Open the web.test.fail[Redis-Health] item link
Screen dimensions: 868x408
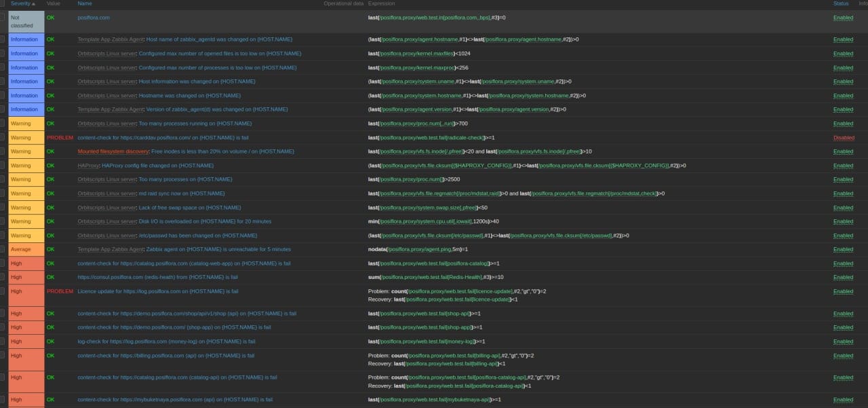431,277
